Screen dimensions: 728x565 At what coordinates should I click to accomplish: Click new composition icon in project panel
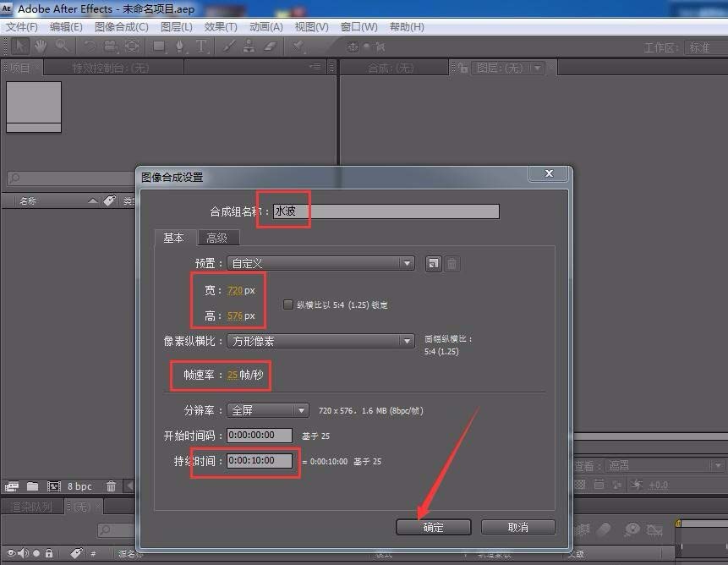[54, 486]
